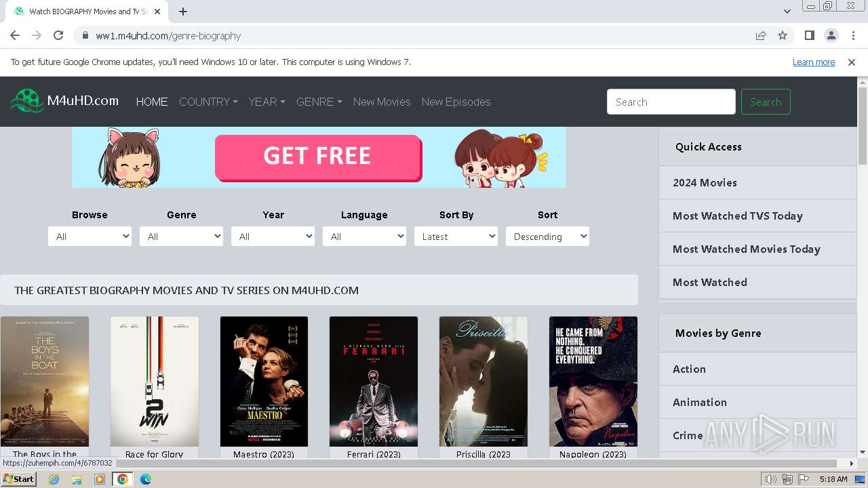The height and width of the screenshot is (488, 868).
Task: Focus the site Search input field
Action: coord(671,102)
